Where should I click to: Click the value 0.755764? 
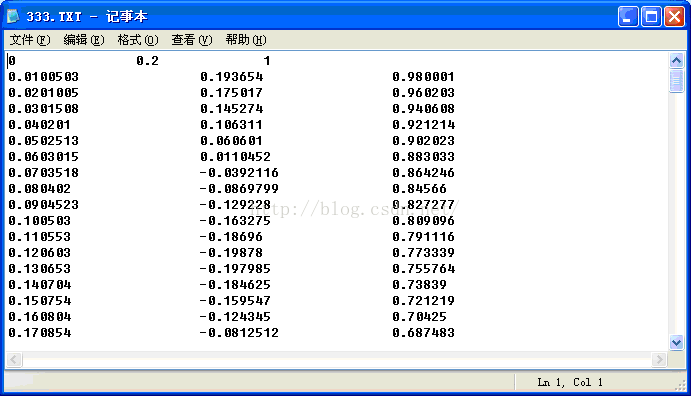[x=424, y=269]
